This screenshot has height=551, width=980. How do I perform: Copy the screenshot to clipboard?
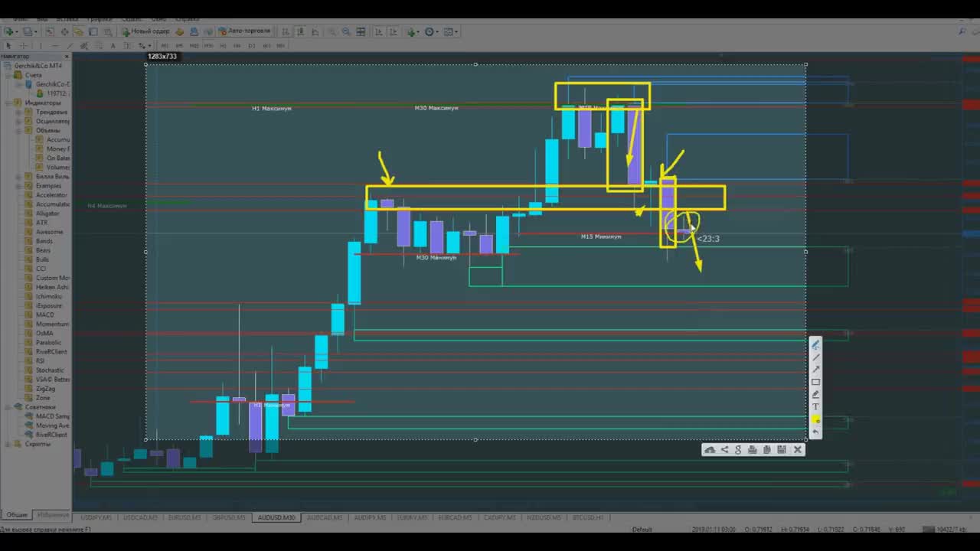(766, 450)
